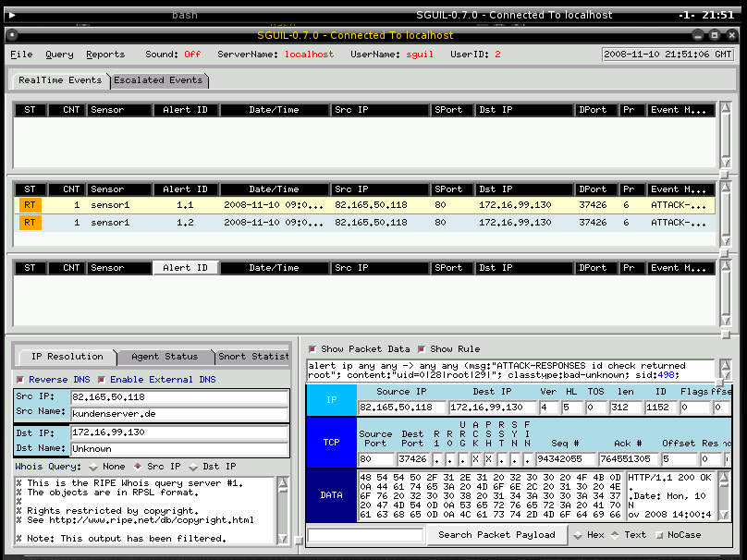Select the Text search mode
This screenshot has width=747, height=560.
(x=629, y=535)
